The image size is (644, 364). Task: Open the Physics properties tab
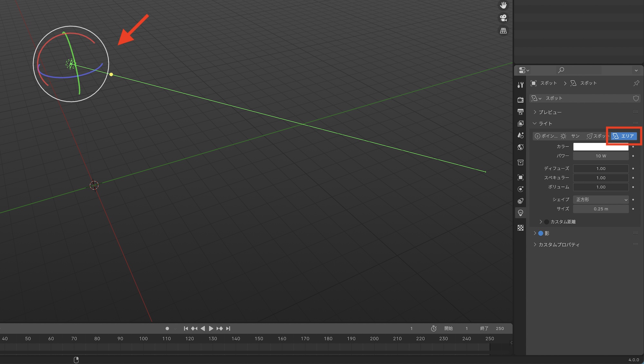point(520,189)
